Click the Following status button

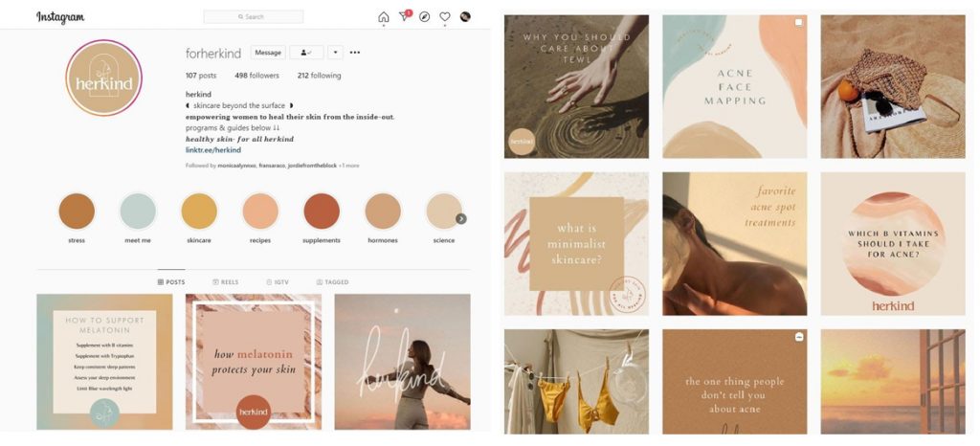pyautogui.click(x=306, y=53)
